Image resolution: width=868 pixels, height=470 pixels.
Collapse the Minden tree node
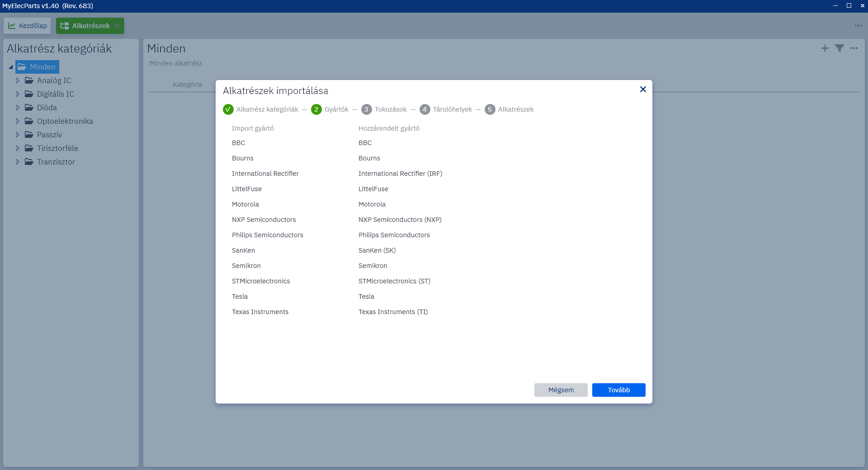pos(11,67)
